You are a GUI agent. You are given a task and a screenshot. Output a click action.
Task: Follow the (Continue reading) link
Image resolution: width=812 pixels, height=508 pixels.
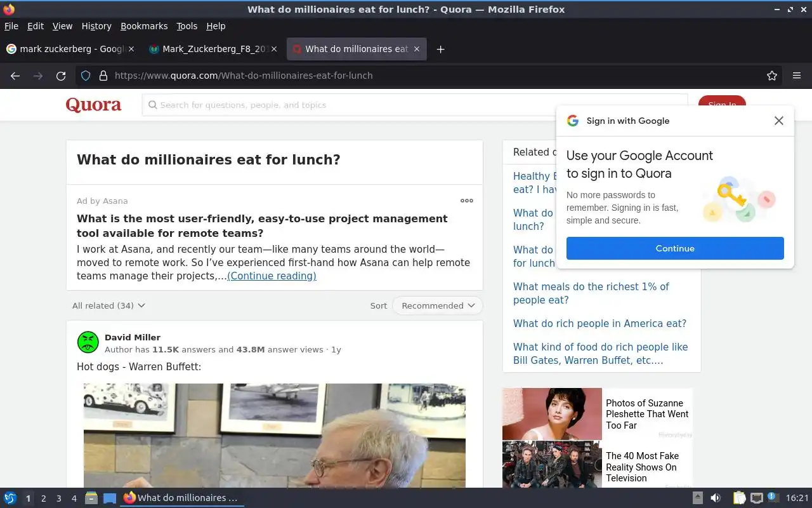pyautogui.click(x=272, y=276)
